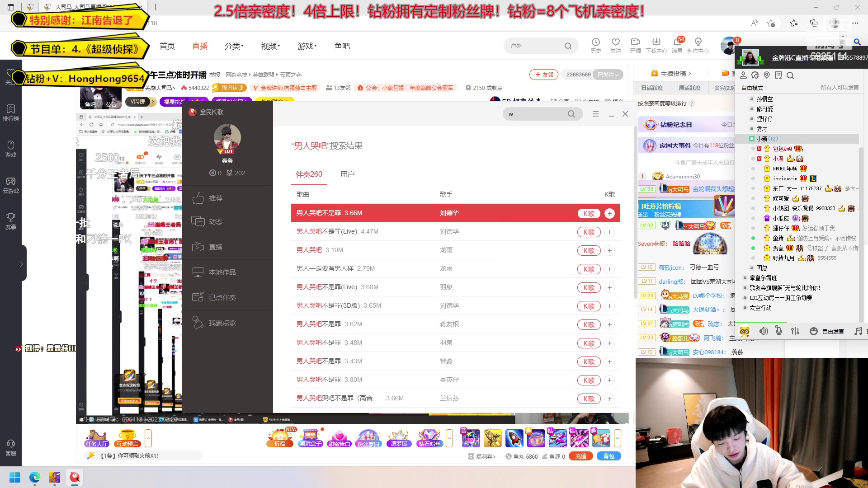This screenshot has height=488, width=868.
Task: Open 我要点歌 in K歌 sidebar
Action: pos(213,323)
